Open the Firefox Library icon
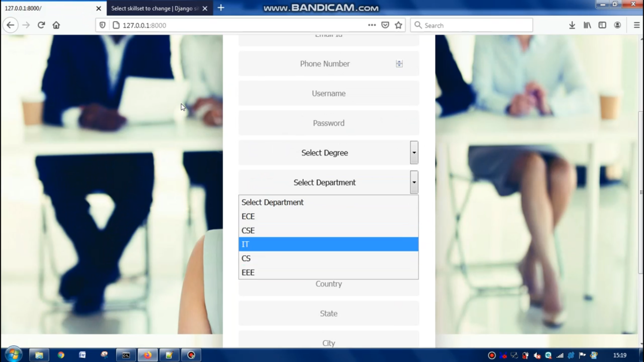The image size is (644, 362). [587, 25]
